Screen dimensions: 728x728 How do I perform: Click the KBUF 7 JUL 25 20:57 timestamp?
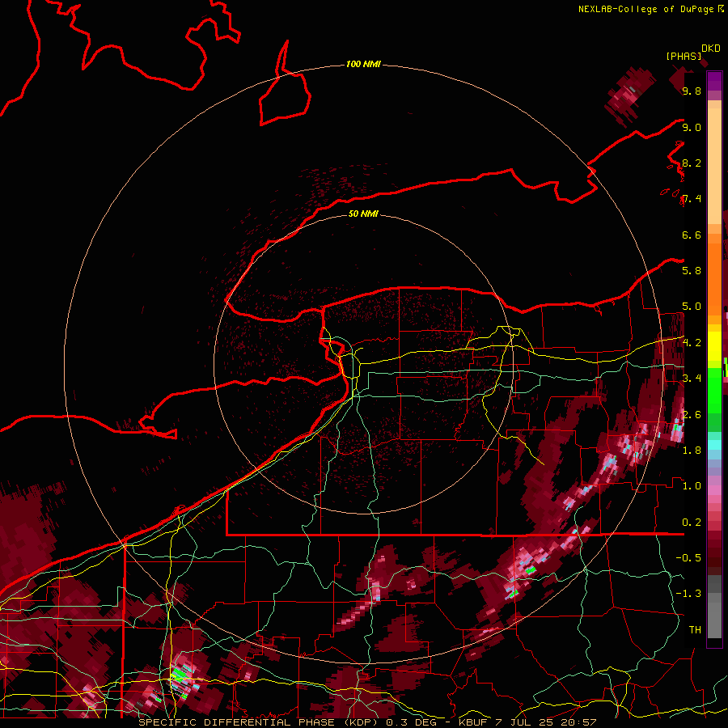pos(527,722)
